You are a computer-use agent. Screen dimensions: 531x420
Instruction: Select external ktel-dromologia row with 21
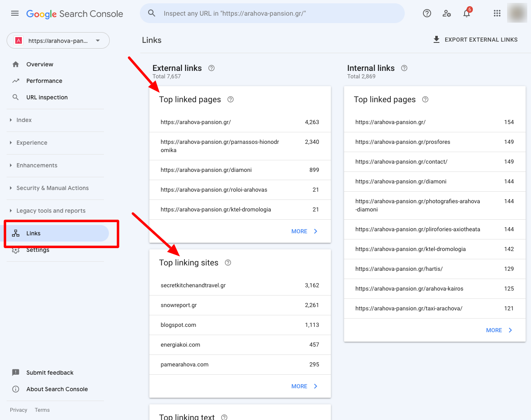pos(240,209)
